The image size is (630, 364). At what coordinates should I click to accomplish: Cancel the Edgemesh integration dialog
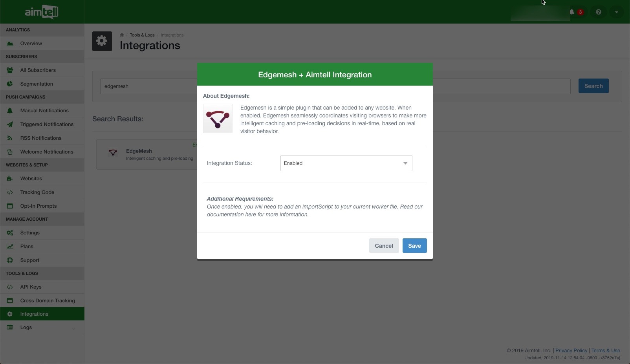coord(384,246)
